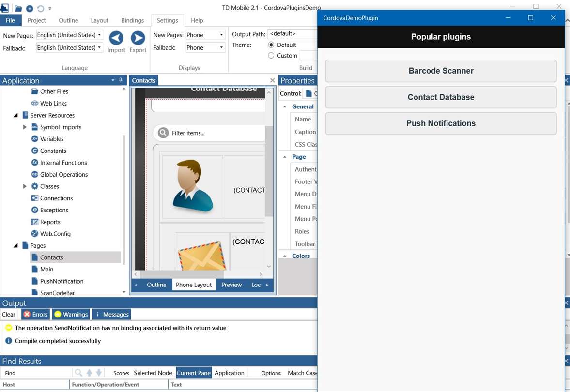The image size is (570, 392).
Task: Click the Classes gear icon
Action: coord(34,186)
